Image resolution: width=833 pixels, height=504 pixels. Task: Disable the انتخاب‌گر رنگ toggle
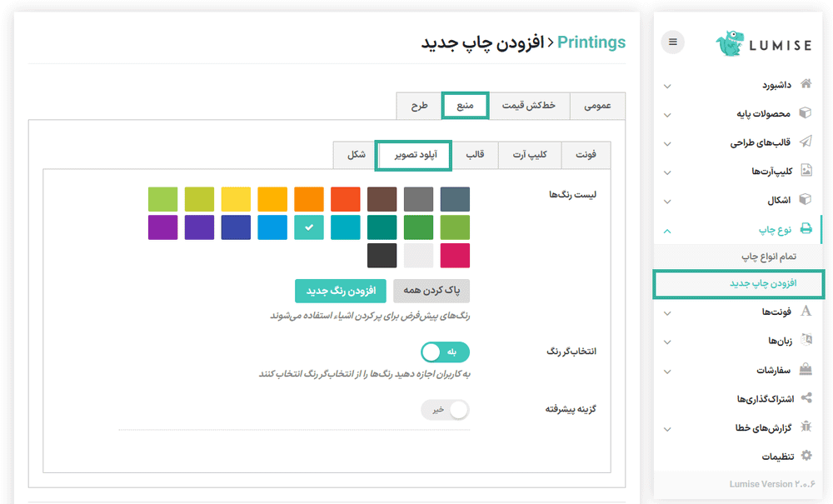tap(445, 352)
